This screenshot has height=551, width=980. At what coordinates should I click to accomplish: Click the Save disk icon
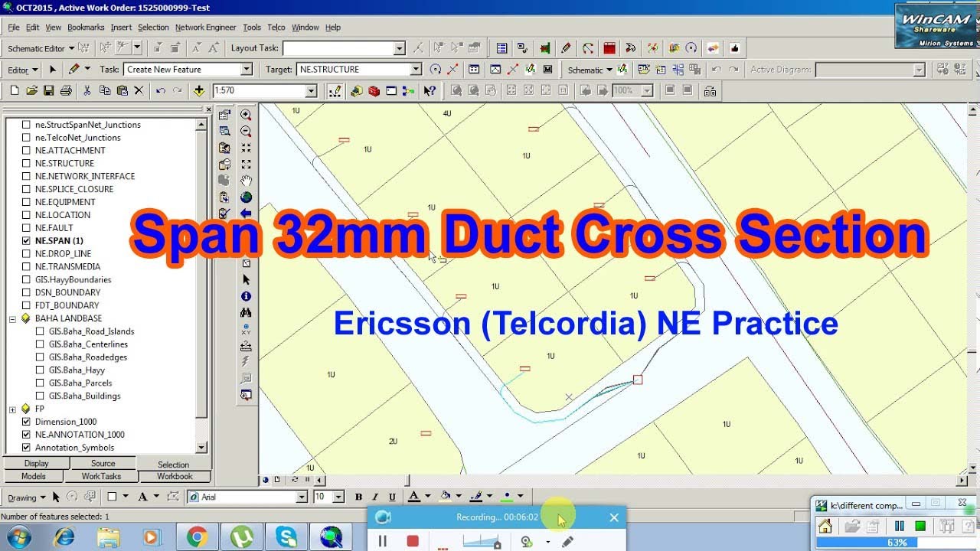coord(48,90)
